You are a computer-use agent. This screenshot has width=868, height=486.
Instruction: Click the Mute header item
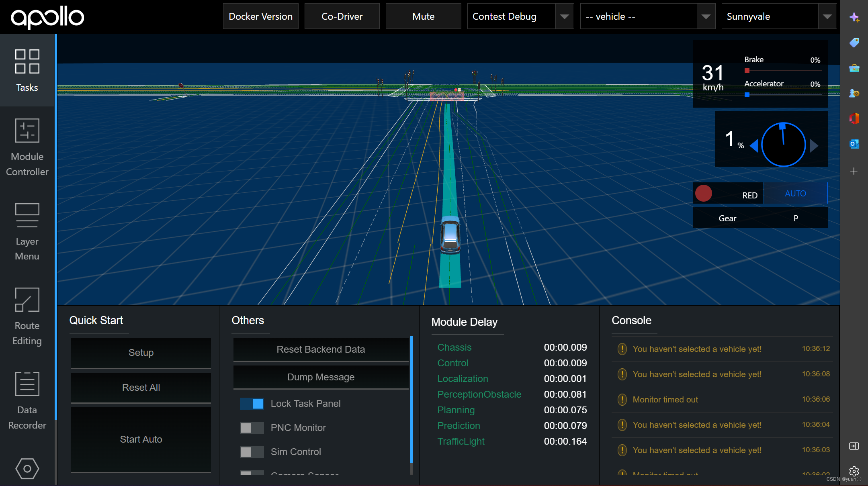click(x=423, y=16)
